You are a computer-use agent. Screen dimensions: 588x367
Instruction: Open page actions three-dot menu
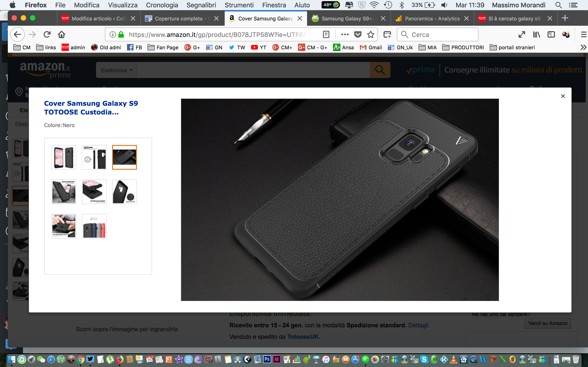tap(345, 34)
